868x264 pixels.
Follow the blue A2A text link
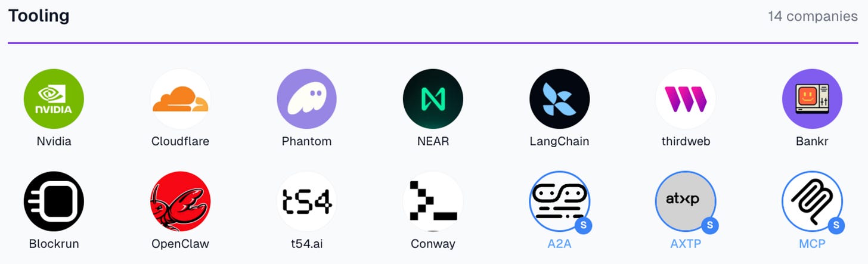coord(559,244)
